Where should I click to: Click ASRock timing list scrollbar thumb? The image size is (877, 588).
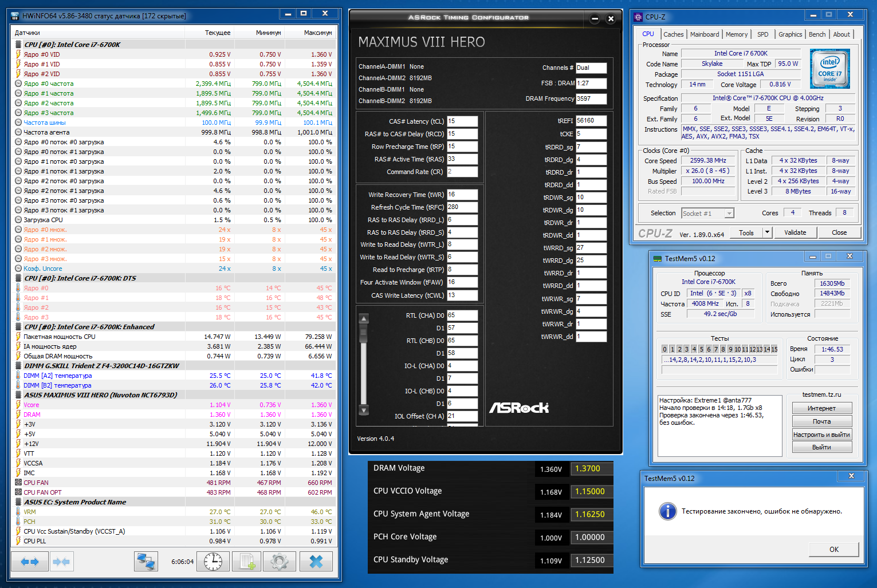363,333
